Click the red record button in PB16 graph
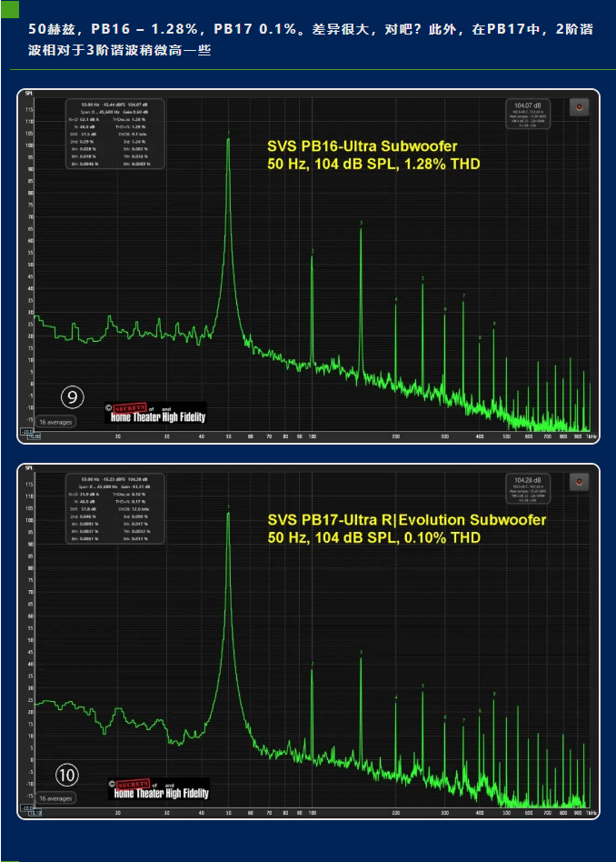The image size is (616, 862). tap(579, 107)
